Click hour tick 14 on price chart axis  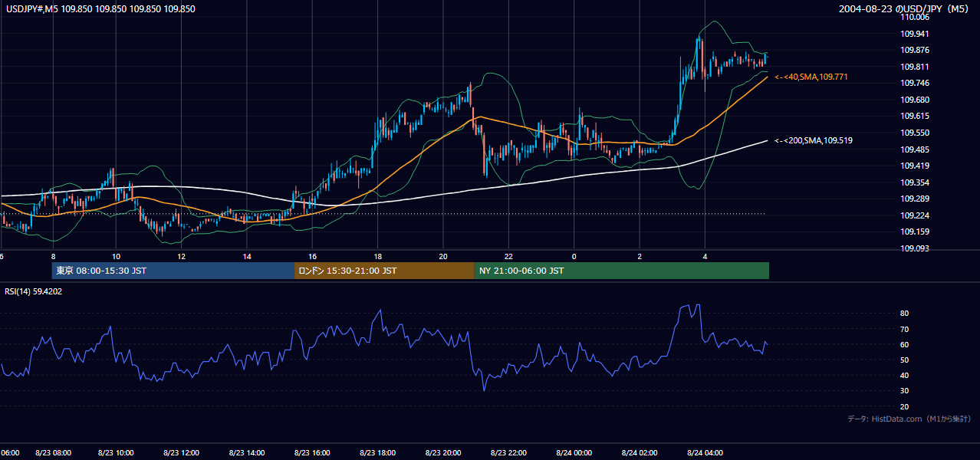pos(247,256)
